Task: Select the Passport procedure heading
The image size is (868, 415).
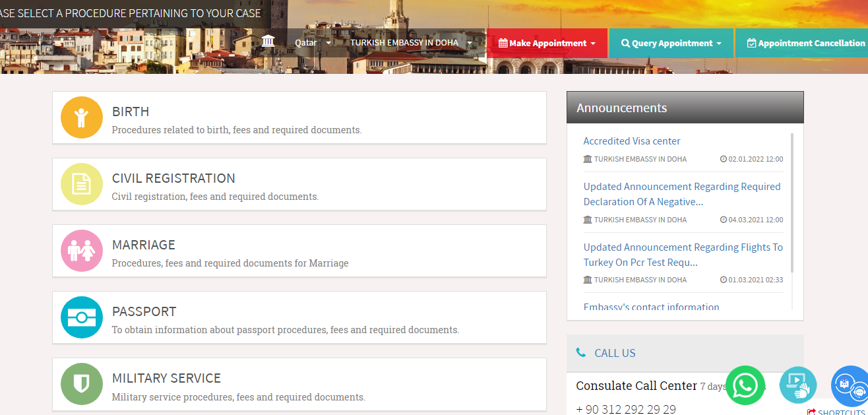Action: pyautogui.click(x=144, y=311)
